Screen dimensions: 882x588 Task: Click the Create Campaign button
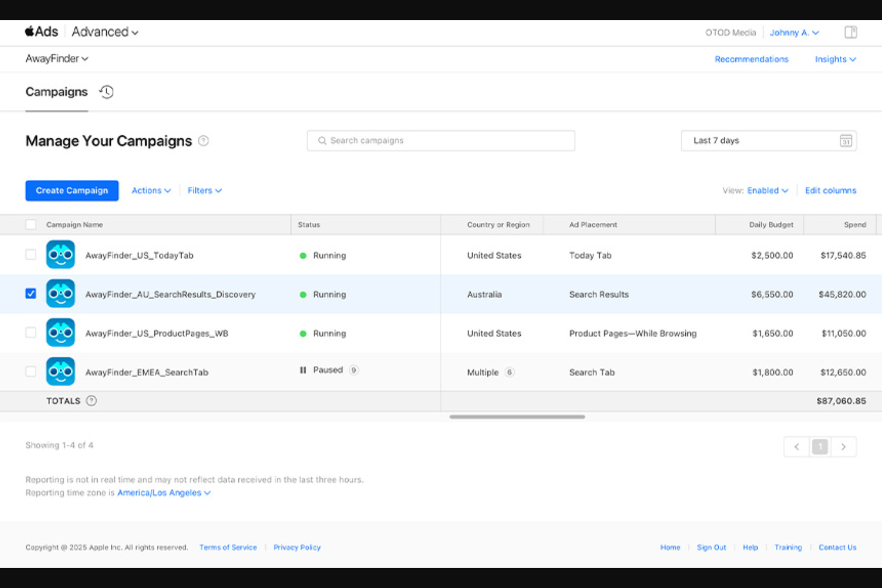click(72, 191)
